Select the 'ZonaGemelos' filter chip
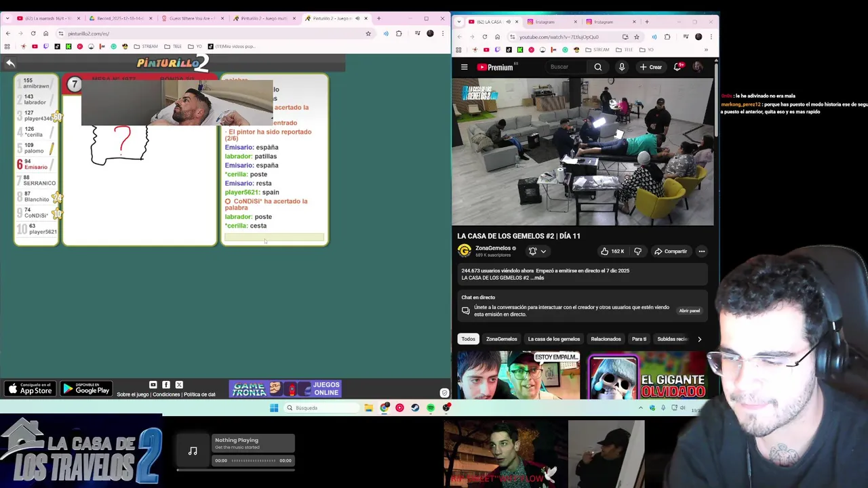The image size is (868, 488). [x=502, y=339]
